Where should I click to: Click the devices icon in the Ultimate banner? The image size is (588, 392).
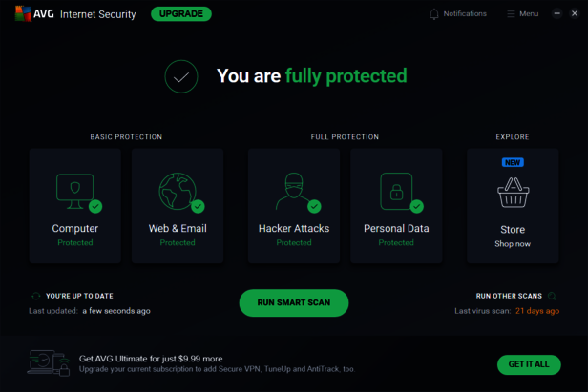coord(49,363)
